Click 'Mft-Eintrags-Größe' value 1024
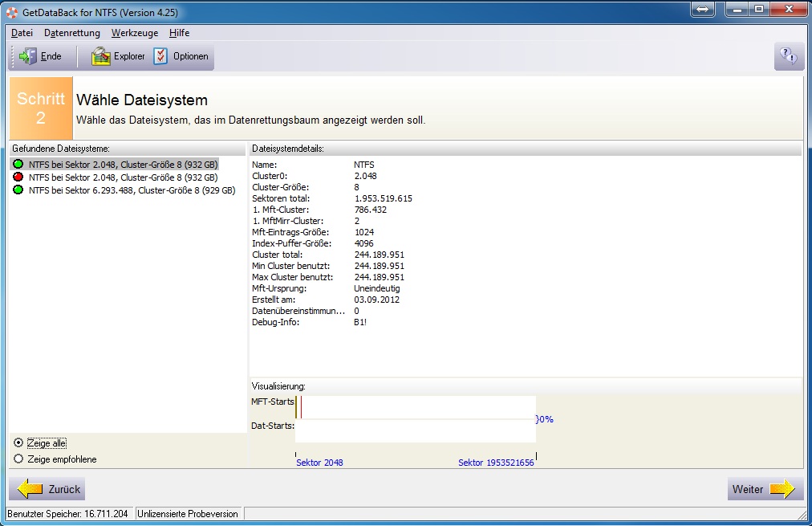This screenshot has width=812, height=526. (x=364, y=232)
